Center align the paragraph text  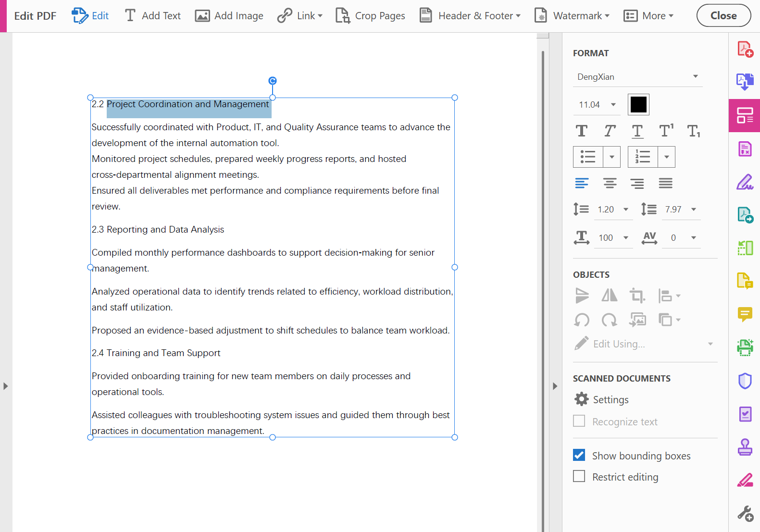pos(610,183)
